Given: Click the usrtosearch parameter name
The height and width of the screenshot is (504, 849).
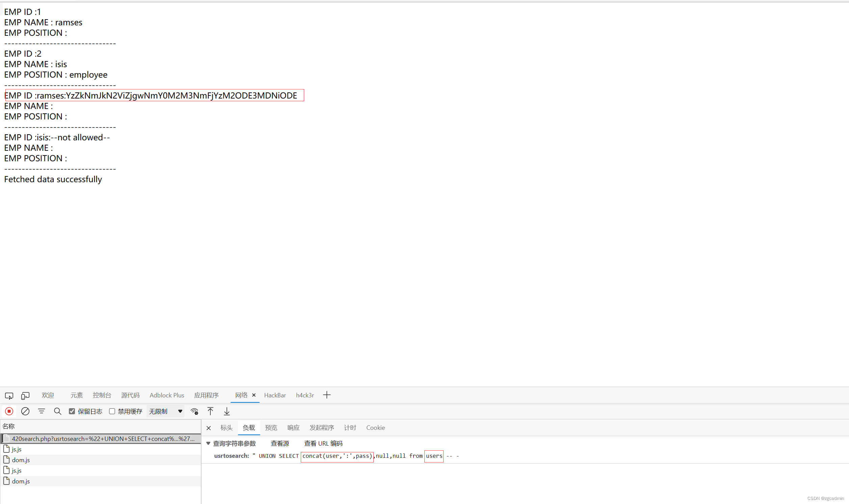Looking at the screenshot, I should (x=231, y=456).
